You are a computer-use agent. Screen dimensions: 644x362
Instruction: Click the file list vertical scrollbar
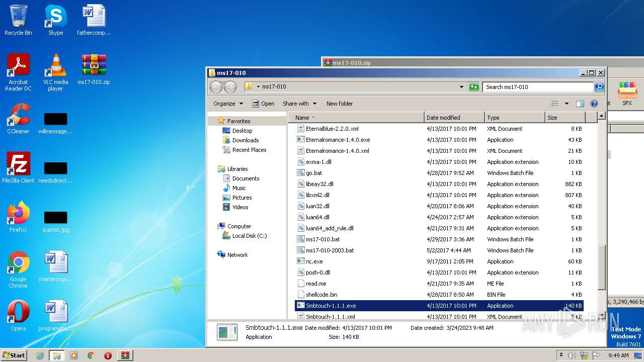(x=601, y=267)
